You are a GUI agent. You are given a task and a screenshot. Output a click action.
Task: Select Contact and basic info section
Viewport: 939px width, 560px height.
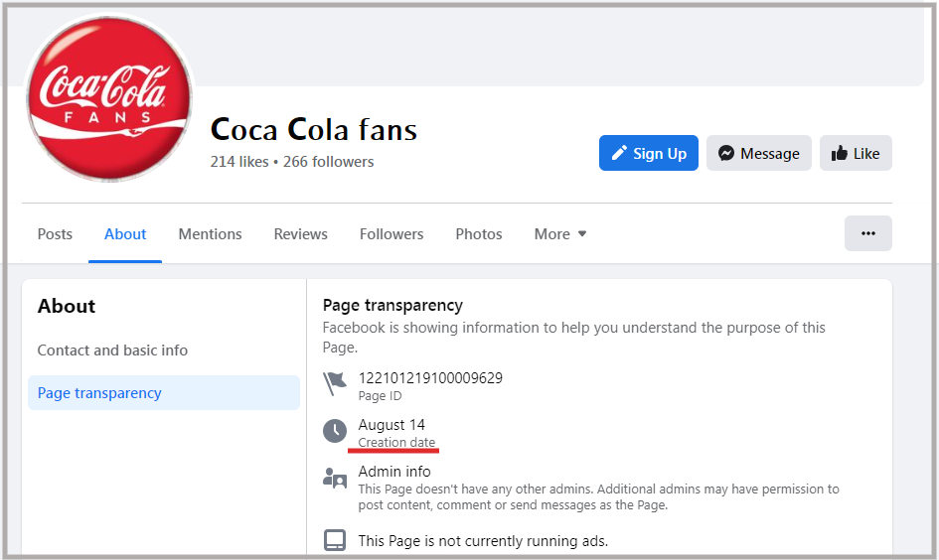click(112, 350)
